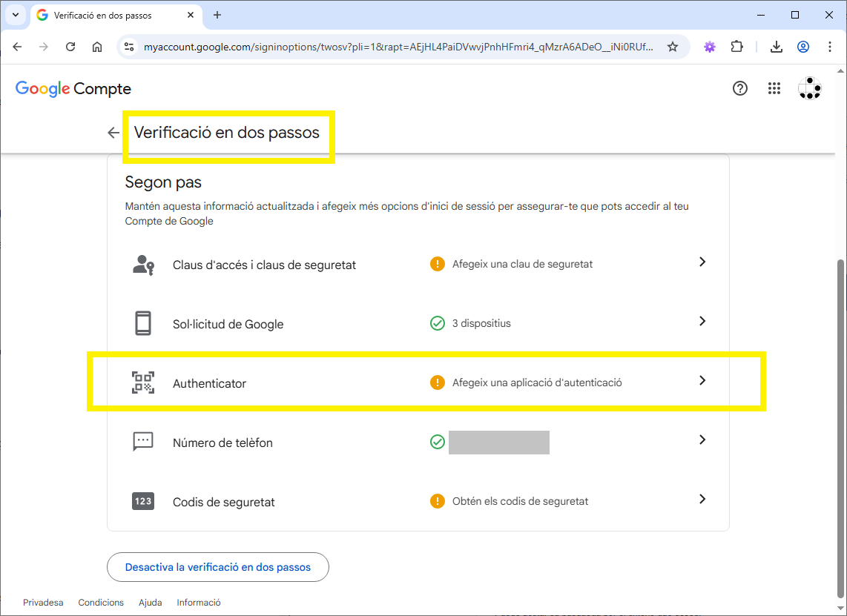The image size is (847, 616).
Task: Open the Help icon in Google header
Action: [x=739, y=88]
